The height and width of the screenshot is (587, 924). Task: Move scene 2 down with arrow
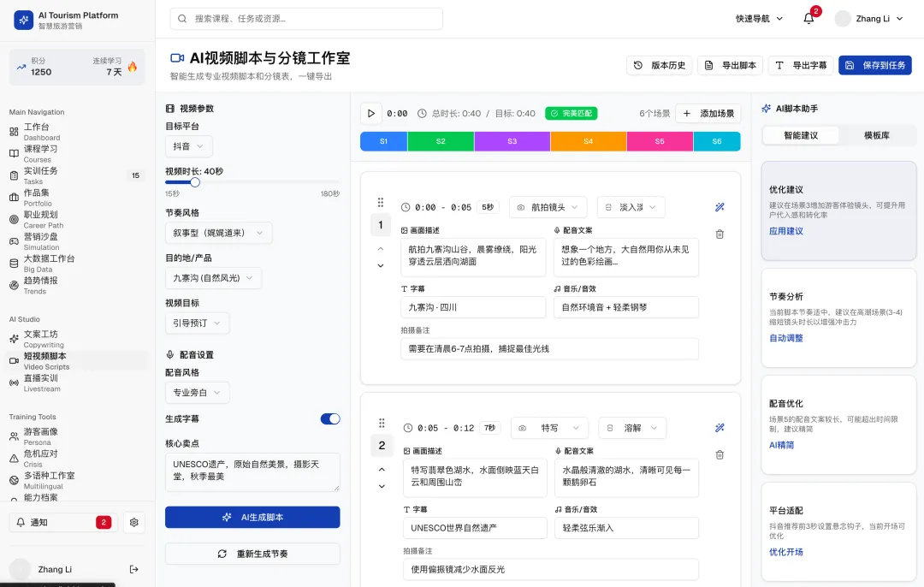click(x=382, y=486)
